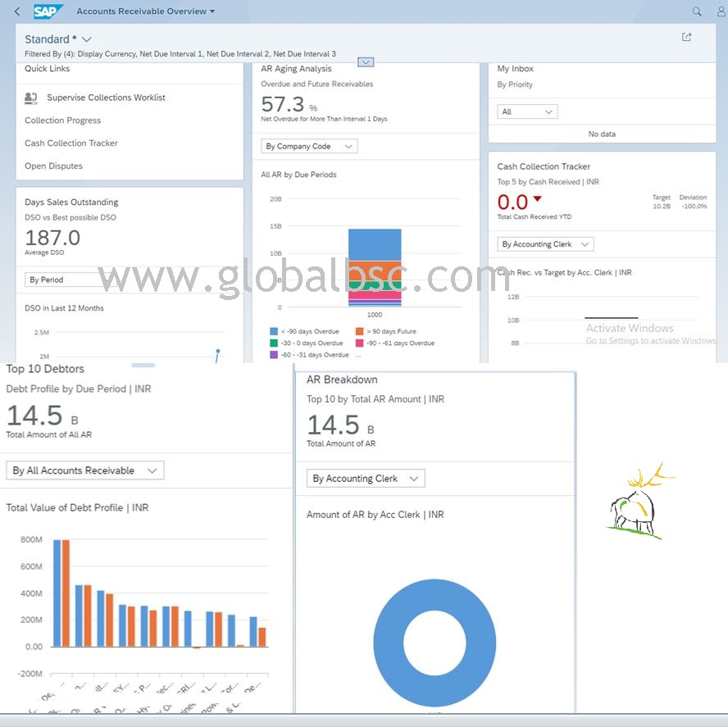The image size is (728, 727).
Task: Click the orange > 90 days Future legend swatch
Action: (x=360, y=332)
